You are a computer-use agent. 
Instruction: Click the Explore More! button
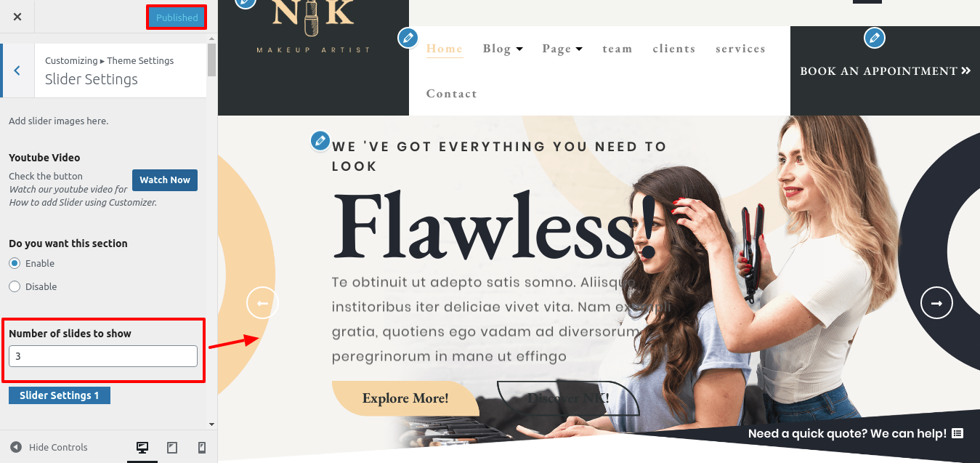405,398
